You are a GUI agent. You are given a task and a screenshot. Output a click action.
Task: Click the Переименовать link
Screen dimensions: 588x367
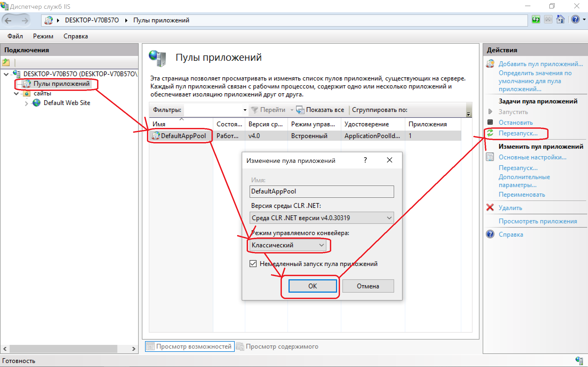(x=522, y=195)
